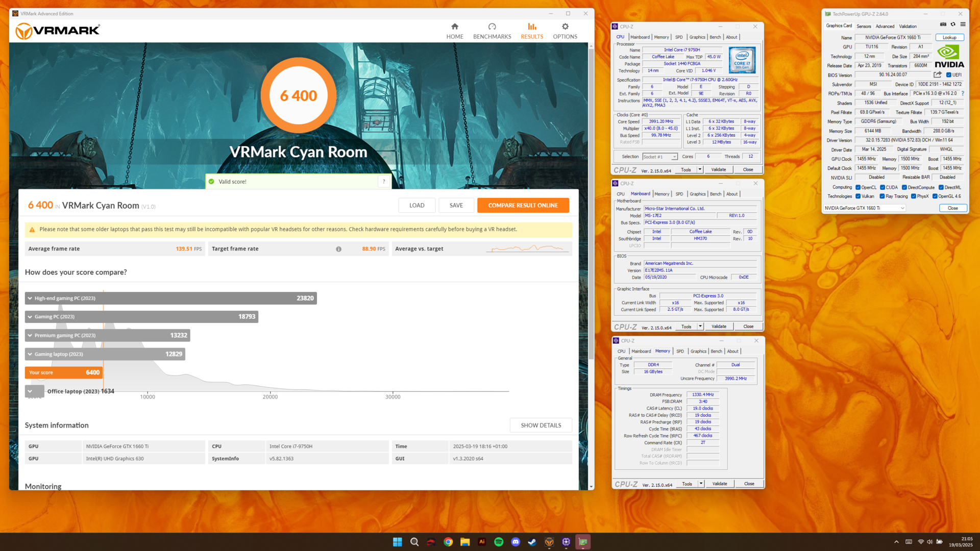This screenshot has width=980, height=551.
Task: Click the Average vs. target frame graph
Action: point(528,248)
